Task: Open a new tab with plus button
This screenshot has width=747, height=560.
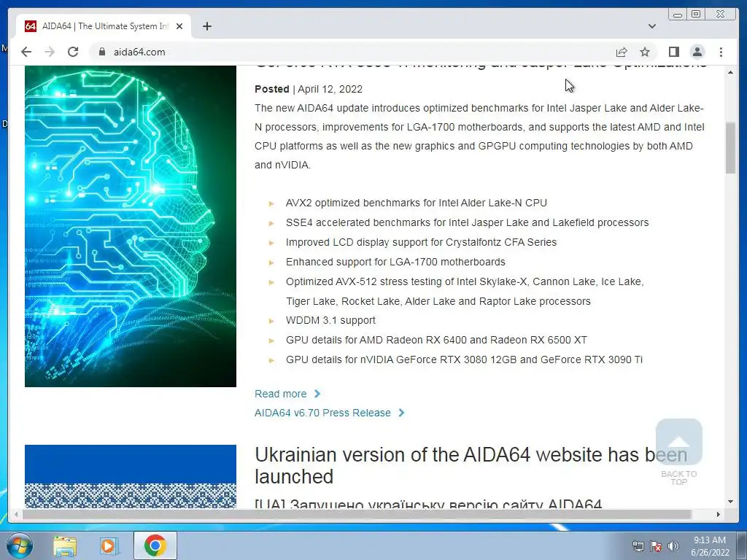Action: 206,26
